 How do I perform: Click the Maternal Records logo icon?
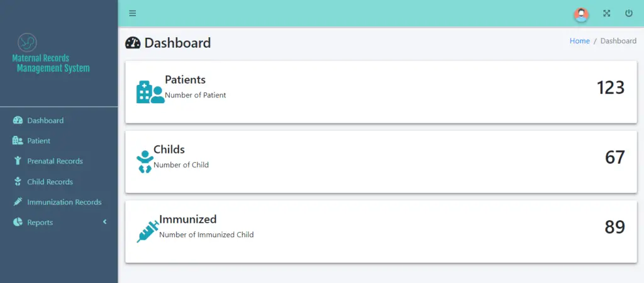tap(27, 43)
